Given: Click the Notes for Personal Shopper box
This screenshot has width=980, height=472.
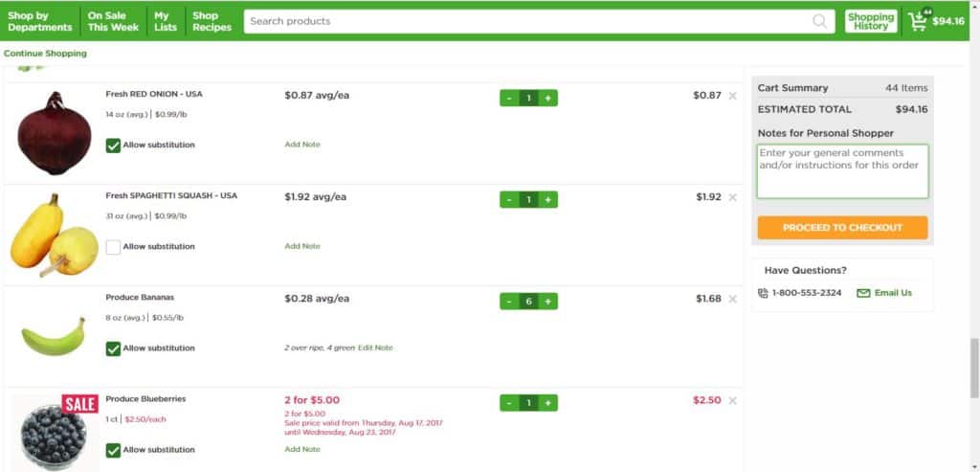Looking at the screenshot, I should [842, 171].
